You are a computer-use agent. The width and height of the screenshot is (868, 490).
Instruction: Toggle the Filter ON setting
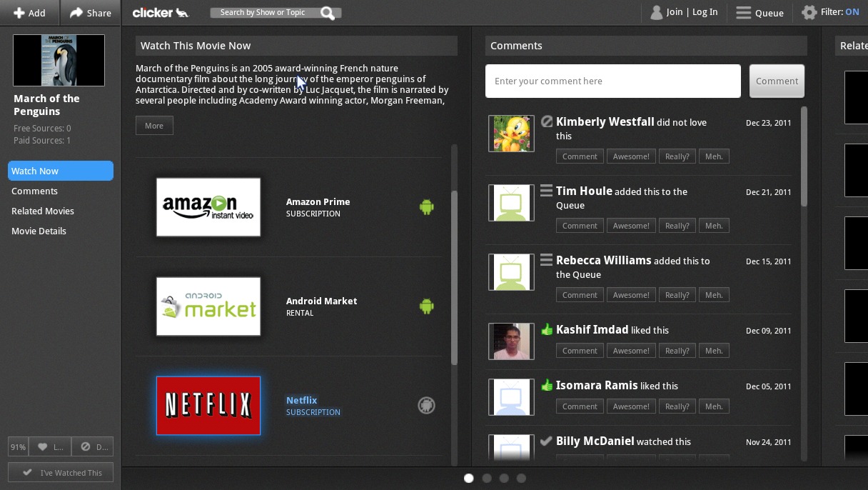coord(831,12)
